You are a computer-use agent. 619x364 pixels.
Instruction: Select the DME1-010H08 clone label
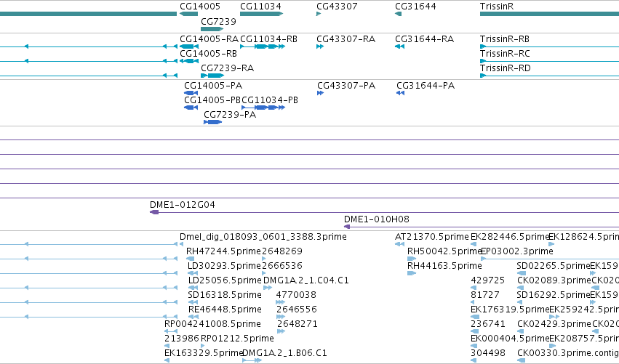(377, 219)
